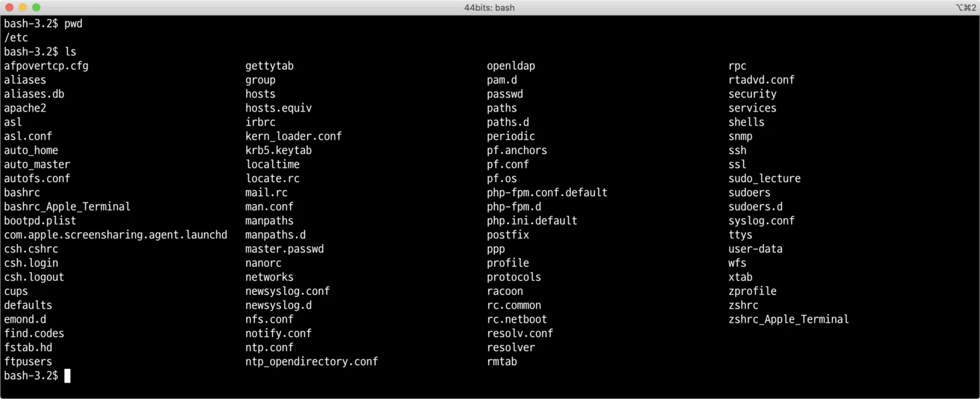Click the yellow minimize window button
The image size is (980, 399).
click(22, 7)
